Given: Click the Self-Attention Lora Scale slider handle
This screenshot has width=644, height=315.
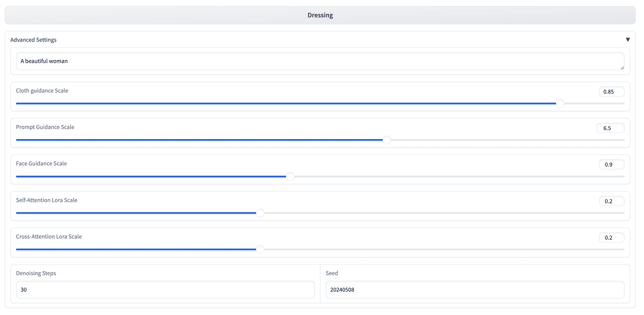Looking at the screenshot, I should tap(260, 213).
